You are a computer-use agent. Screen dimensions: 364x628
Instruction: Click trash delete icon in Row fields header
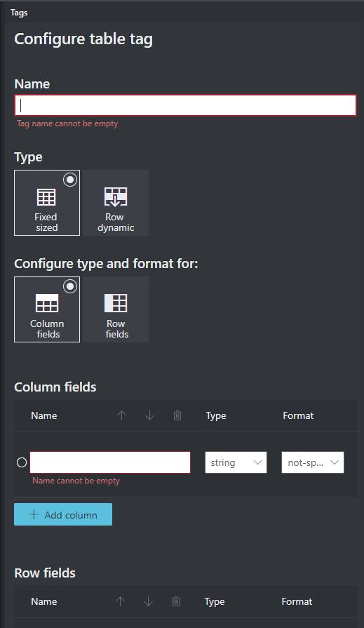176,601
